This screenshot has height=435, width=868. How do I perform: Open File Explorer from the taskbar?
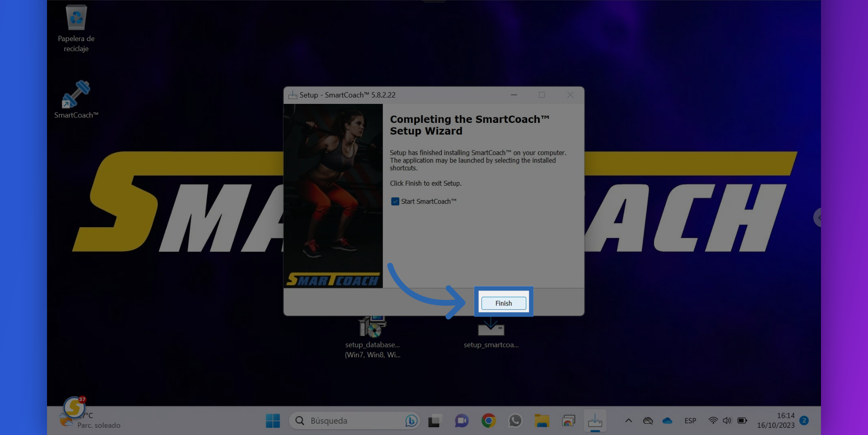click(542, 421)
